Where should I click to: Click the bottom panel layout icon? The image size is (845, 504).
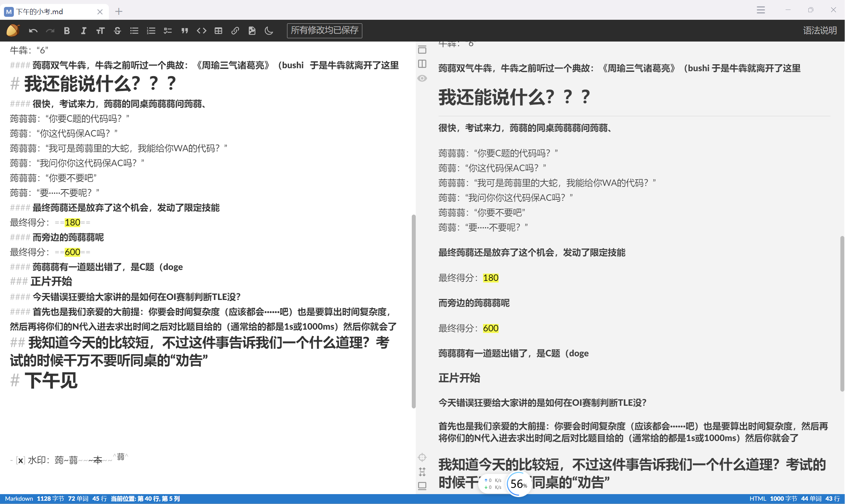pyautogui.click(x=422, y=486)
